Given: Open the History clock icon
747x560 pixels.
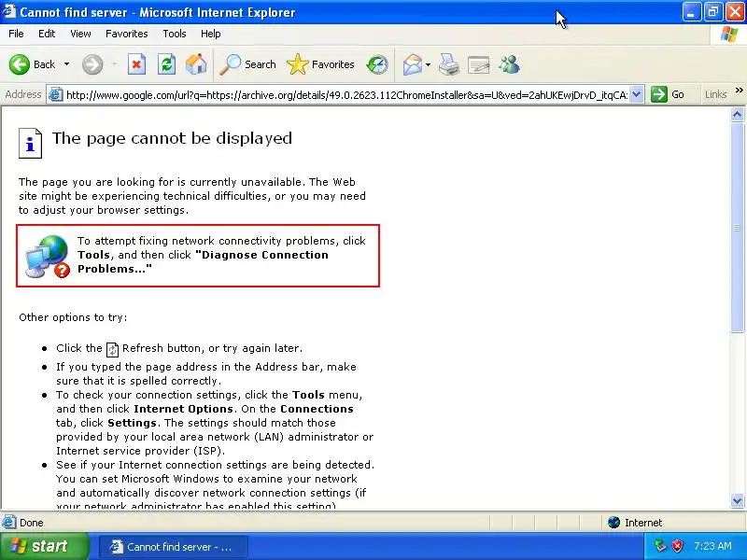Looking at the screenshot, I should click(377, 64).
